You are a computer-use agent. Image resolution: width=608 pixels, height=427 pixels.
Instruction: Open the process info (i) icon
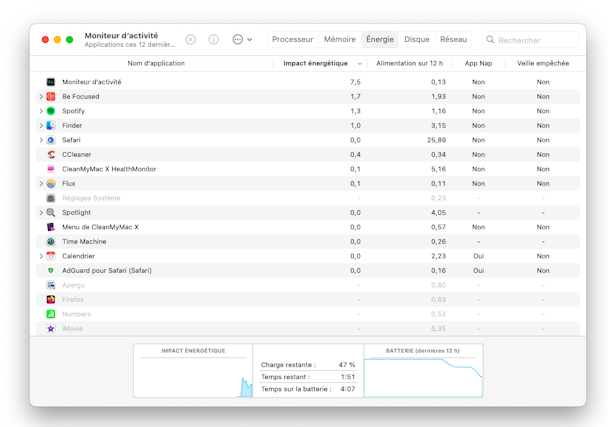214,40
